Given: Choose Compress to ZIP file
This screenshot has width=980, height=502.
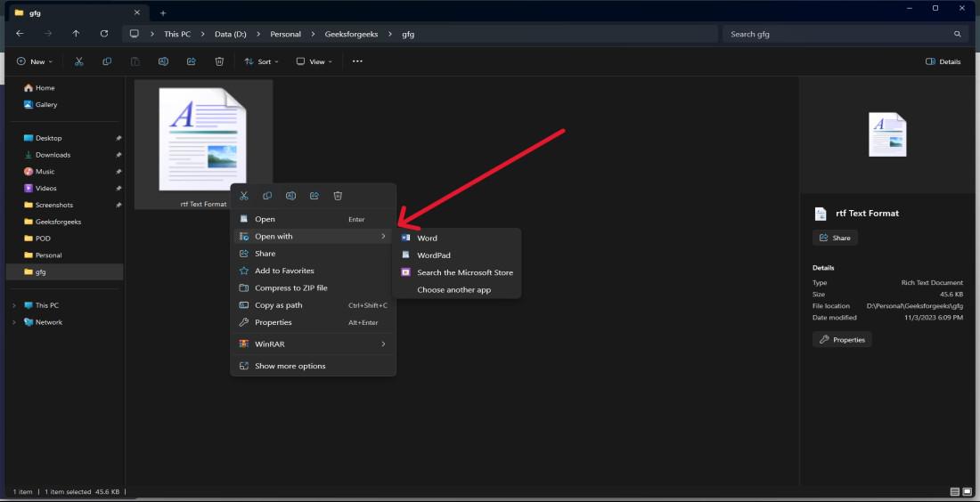Looking at the screenshot, I should pos(313,287).
